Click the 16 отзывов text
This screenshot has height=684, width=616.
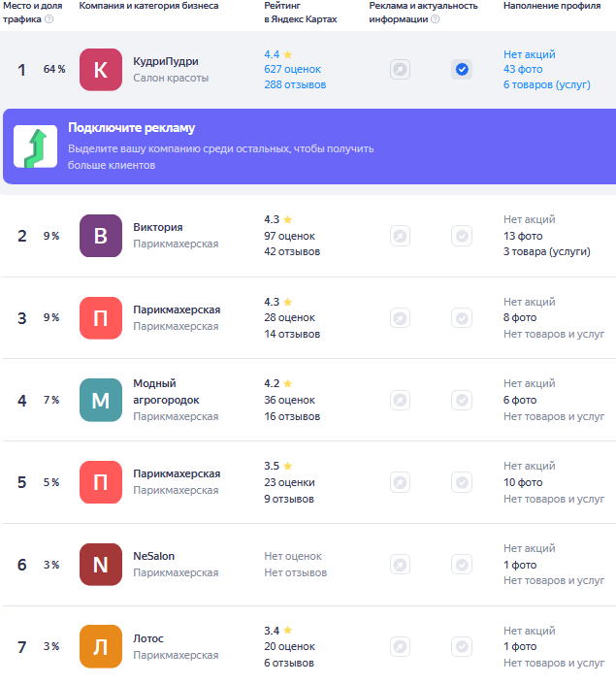click(x=292, y=416)
